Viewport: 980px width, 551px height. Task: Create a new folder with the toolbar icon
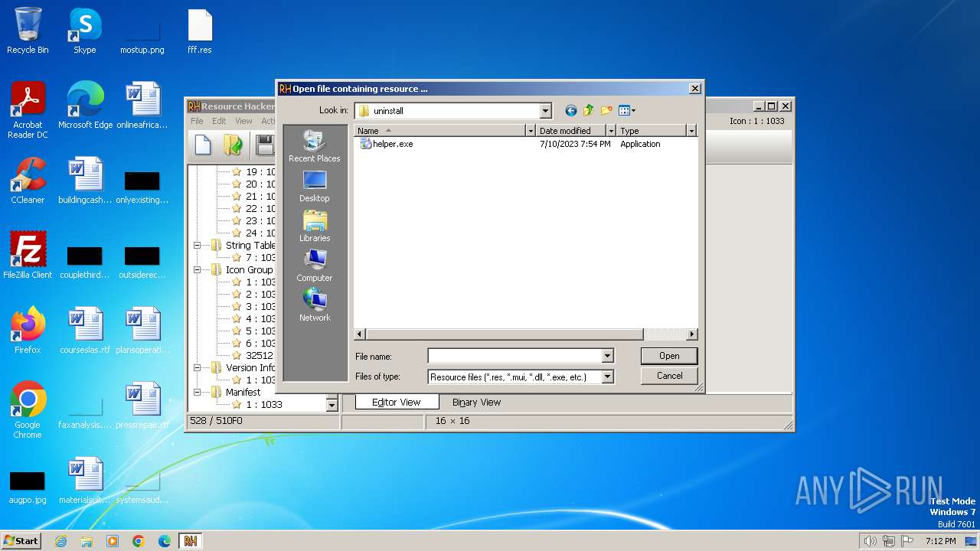point(606,111)
